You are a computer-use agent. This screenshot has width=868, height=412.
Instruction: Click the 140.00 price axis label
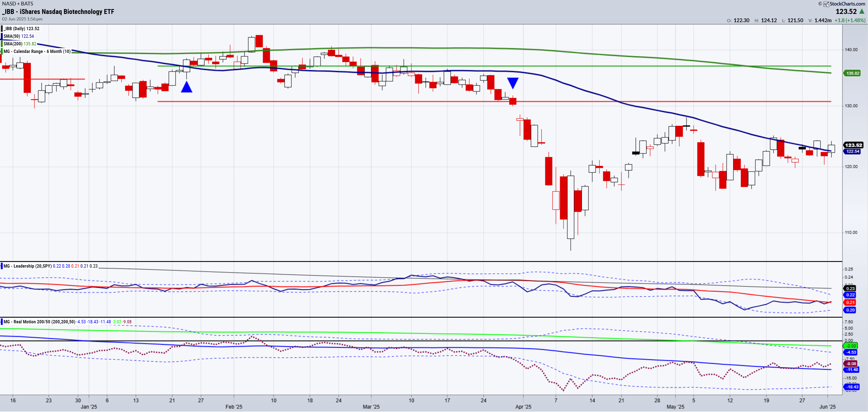(x=851, y=50)
